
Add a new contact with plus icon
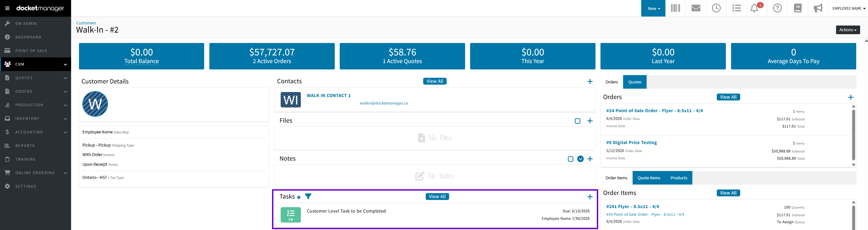(590, 81)
